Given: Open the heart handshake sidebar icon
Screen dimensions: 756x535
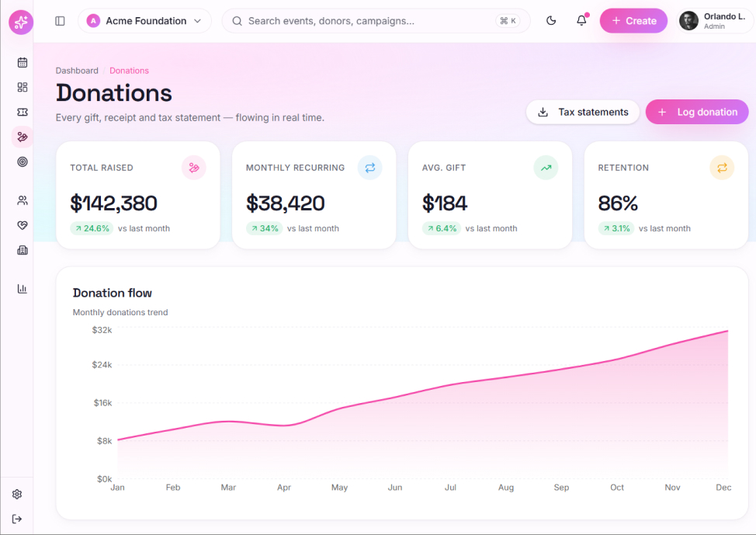Looking at the screenshot, I should tap(23, 225).
